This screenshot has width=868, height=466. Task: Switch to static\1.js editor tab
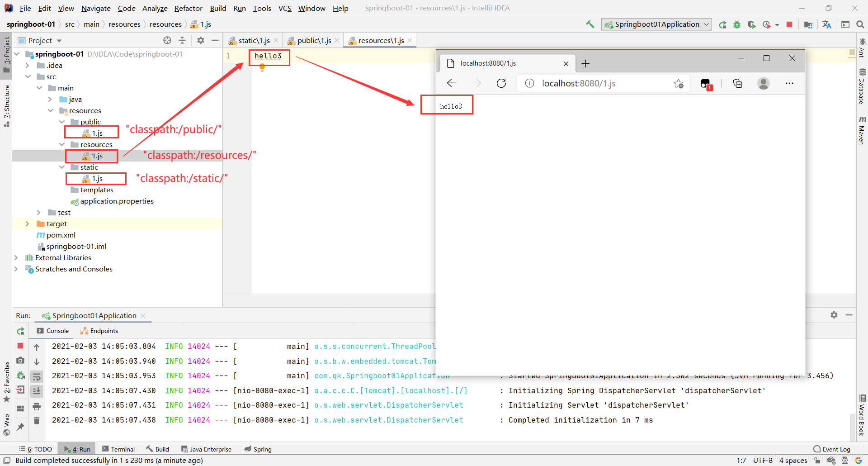click(x=254, y=40)
